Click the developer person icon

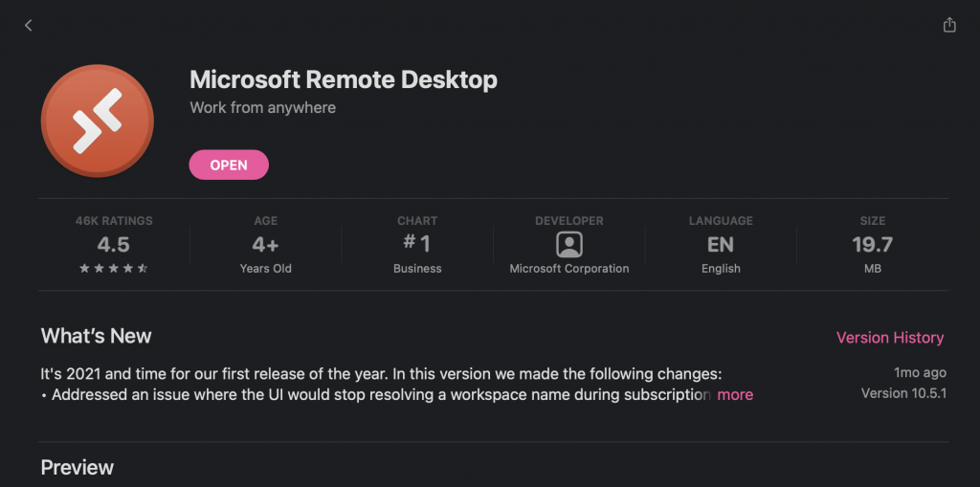click(569, 245)
